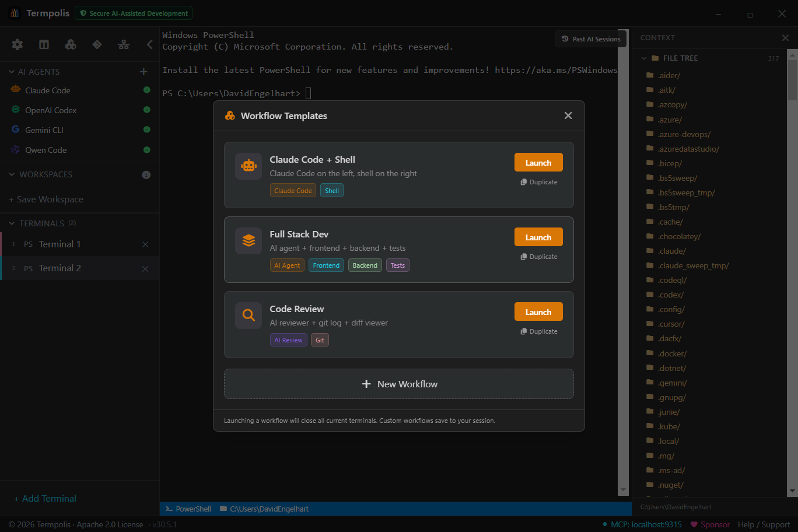Image resolution: width=798 pixels, height=532 pixels.
Task: Open the settings gear in the sidebar toolbar
Action: pos(17,44)
